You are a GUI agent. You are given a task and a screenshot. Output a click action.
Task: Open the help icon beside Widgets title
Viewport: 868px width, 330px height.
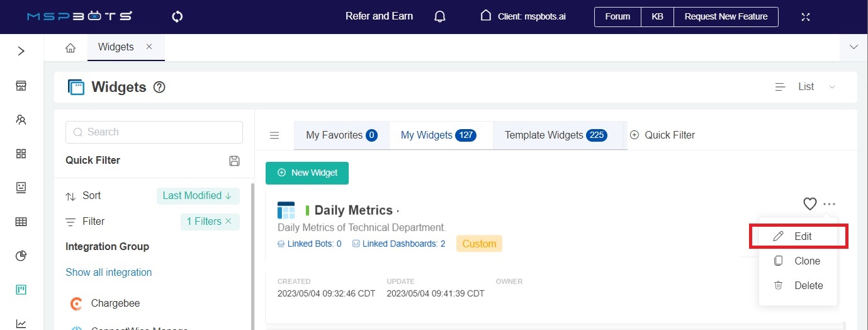pos(159,88)
